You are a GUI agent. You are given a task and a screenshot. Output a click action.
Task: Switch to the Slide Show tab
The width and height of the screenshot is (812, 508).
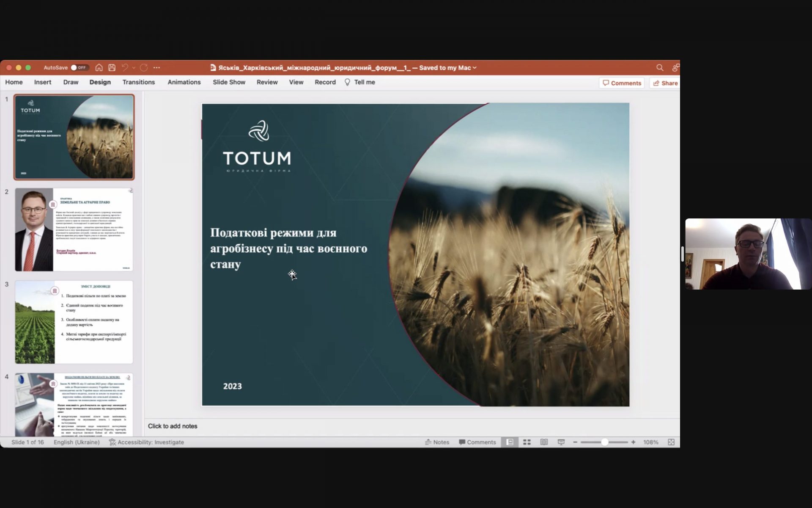pos(229,82)
